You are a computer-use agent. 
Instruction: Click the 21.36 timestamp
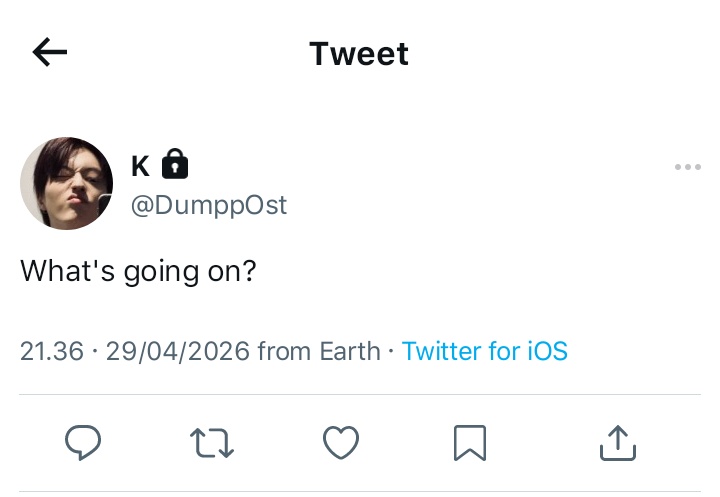pos(52,351)
